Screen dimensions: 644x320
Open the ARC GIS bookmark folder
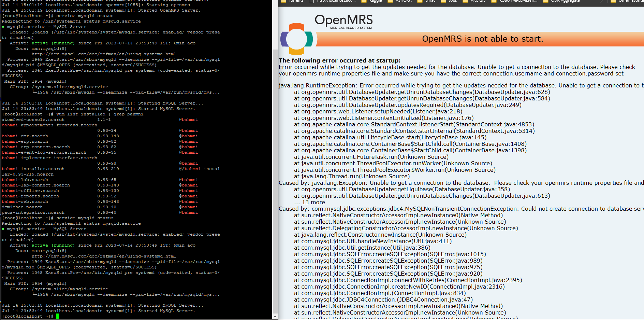(x=474, y=1)
